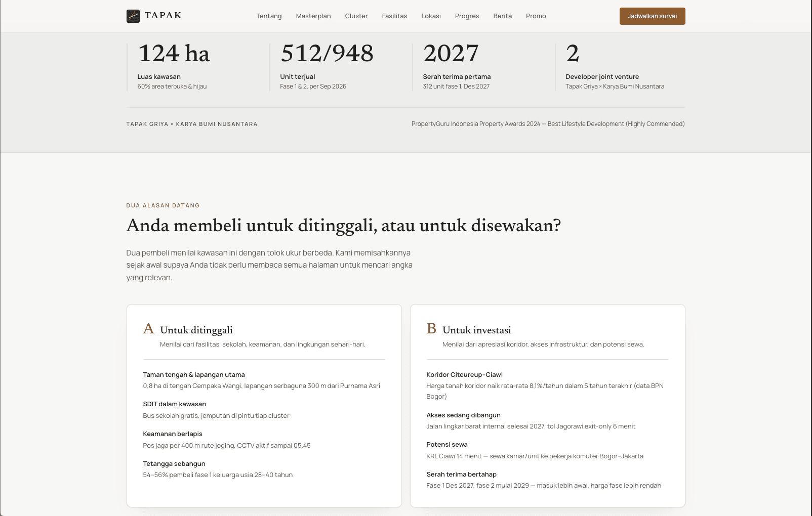Click the Akses sedang dibangun row
Screen dimensions: 812x516
tap(547, 421)
